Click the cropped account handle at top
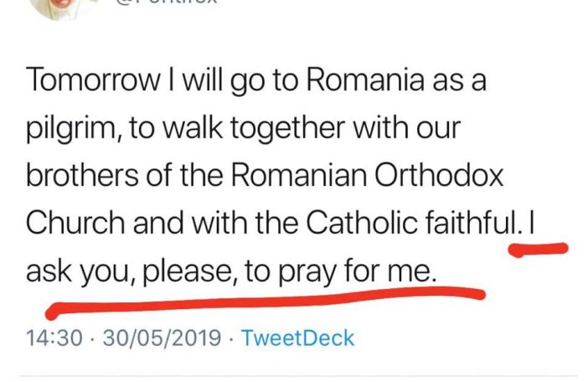 coord(168,2)
